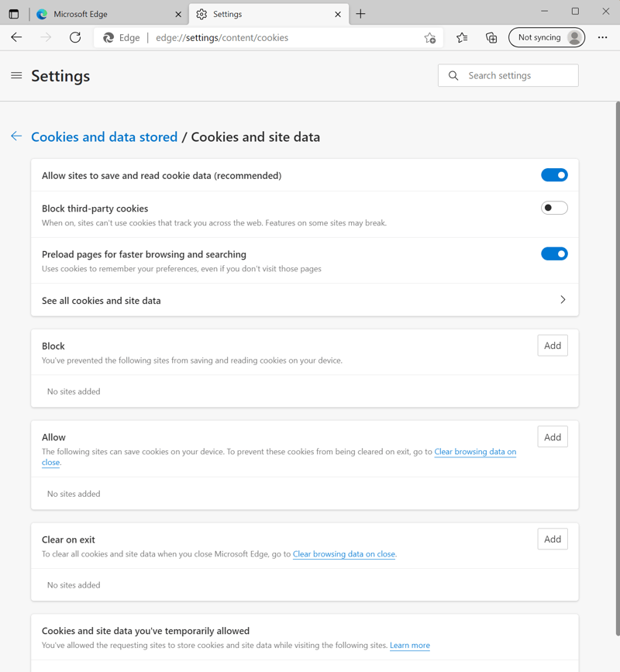620x672 pixels.
Task: Add a site to the Block list
Action: 553,346
